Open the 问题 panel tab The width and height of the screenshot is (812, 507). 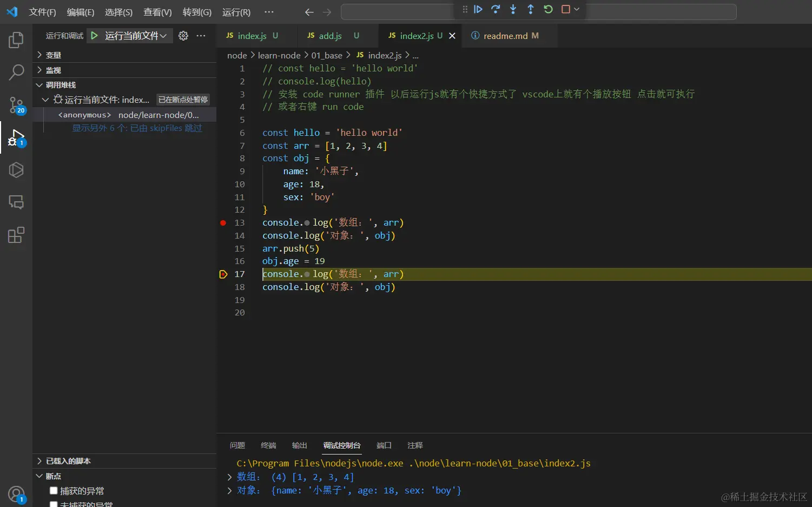[237, 445]
